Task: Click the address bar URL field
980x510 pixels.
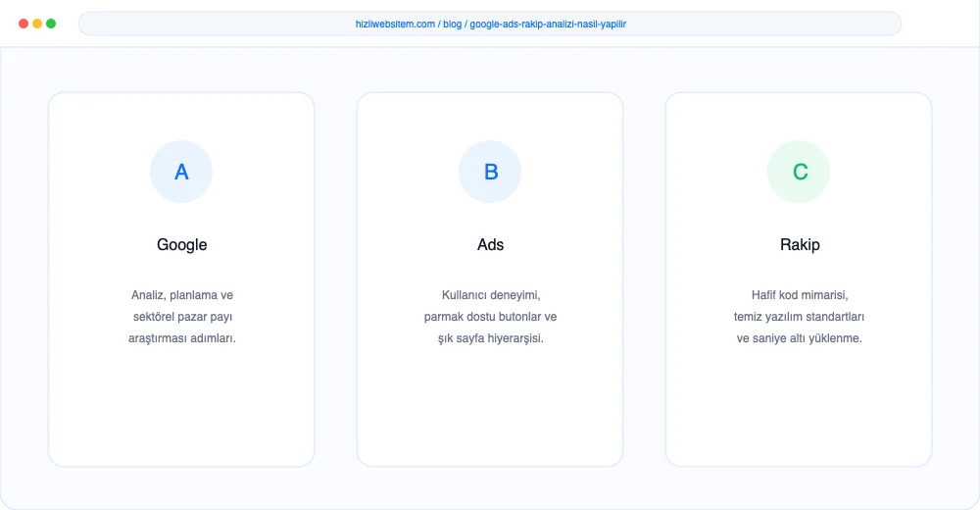Action: pos(490,24)
